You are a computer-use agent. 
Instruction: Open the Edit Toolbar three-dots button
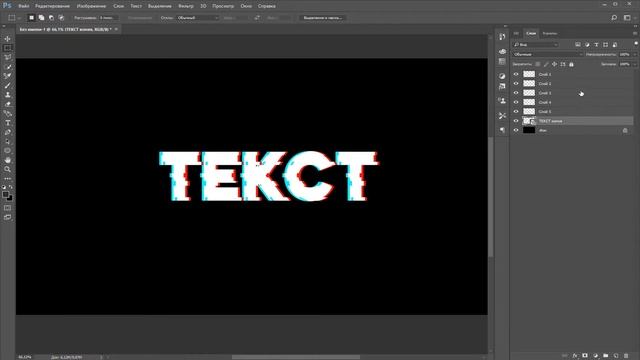pyautogui.click(x=7, y=179)
